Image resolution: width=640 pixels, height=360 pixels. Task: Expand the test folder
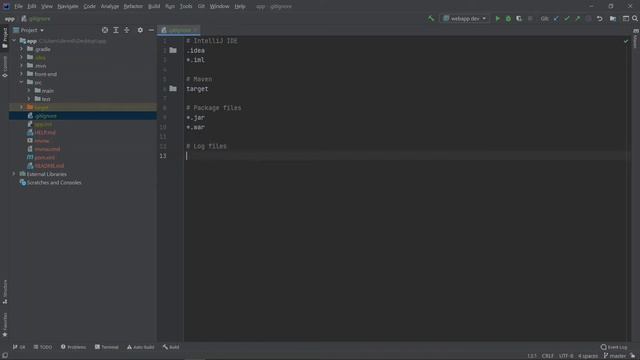pyautogui.click(x=29, y=99)
